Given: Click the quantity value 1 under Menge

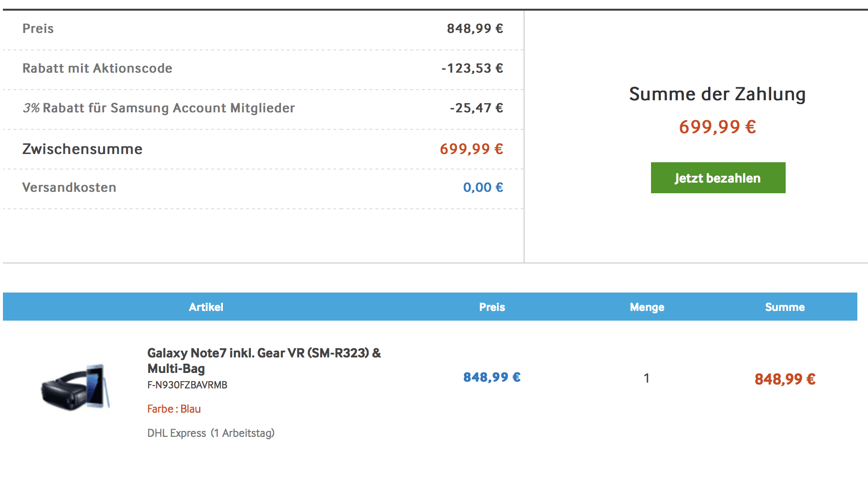Looking at the screenshot, I should 646,378.
